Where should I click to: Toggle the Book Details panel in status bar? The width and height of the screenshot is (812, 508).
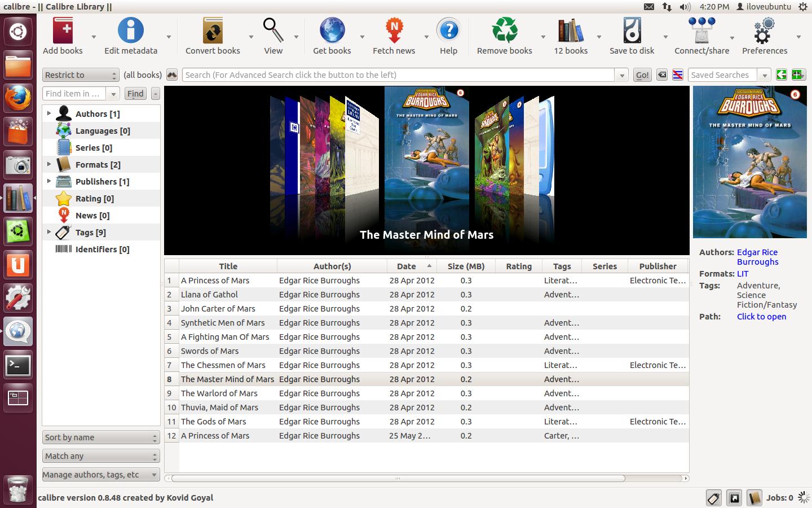pos(754,498)
